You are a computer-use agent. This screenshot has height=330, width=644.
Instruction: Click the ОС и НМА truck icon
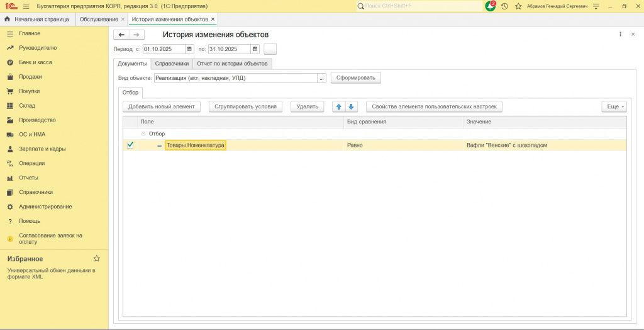(x=10, y=135)
